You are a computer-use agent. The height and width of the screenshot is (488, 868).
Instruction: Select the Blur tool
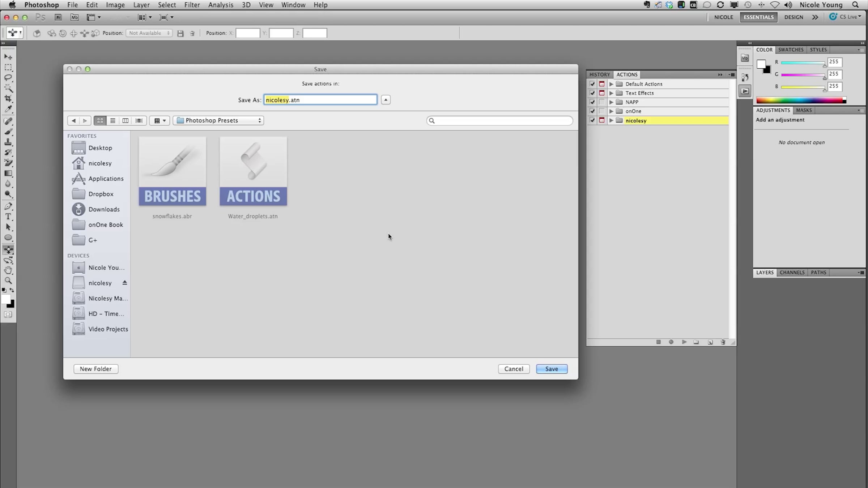click(8, 184)
